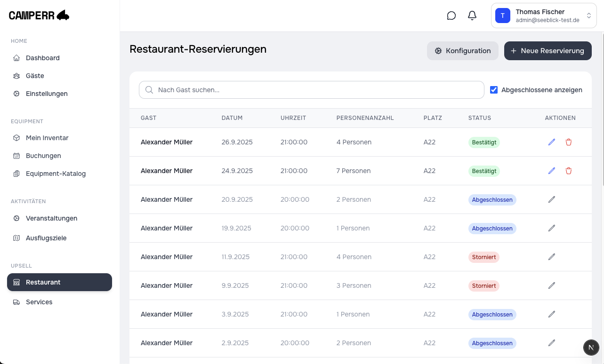The image size is (604, 364).
Task: Click the Neue Reservierung button
Action: pyautogui.click(x=548, y=51)
